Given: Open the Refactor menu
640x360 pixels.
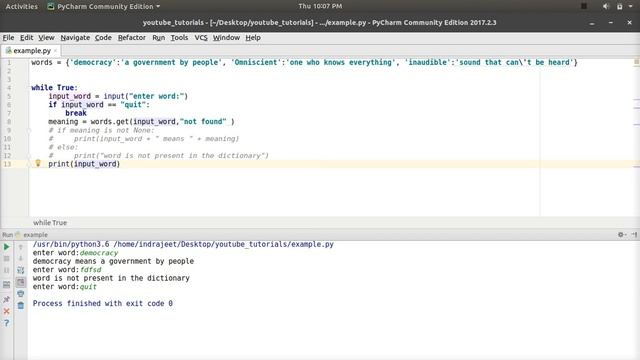Looking at the screenshot, I should tap(131, 38).
